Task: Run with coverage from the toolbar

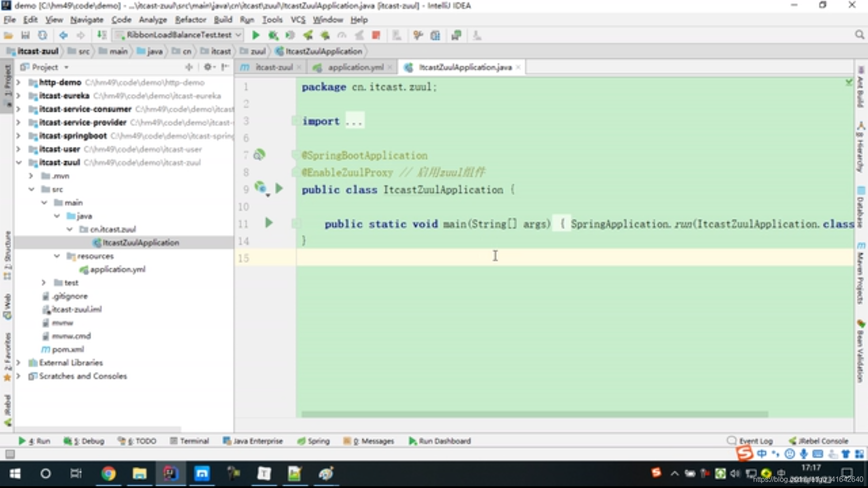Action: (290, 35)
